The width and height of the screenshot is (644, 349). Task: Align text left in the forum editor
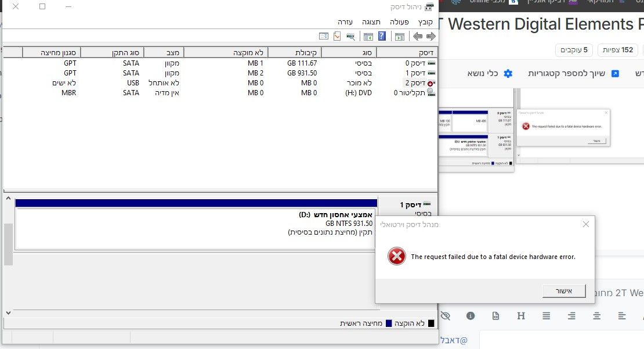tap(622, 316)
